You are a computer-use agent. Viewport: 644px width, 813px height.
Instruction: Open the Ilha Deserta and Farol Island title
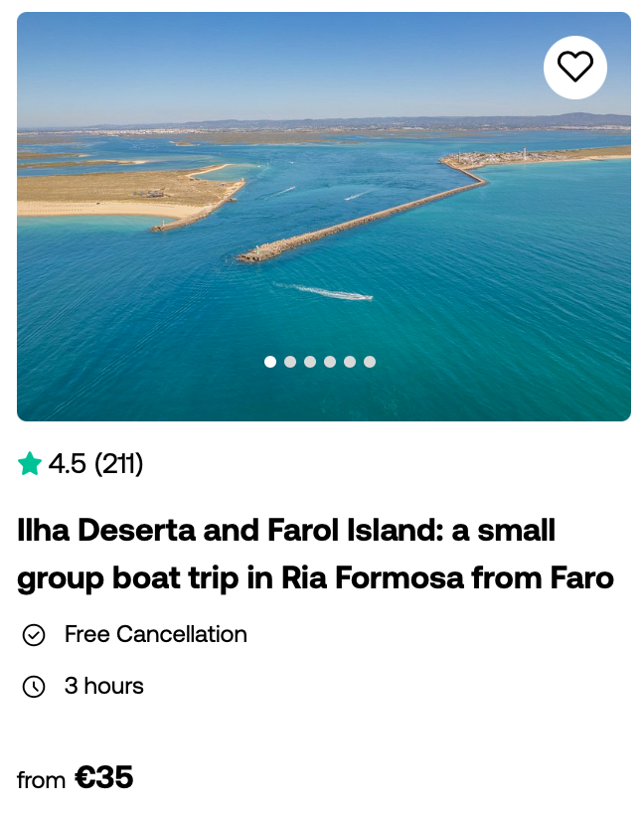tap(315, 554)
